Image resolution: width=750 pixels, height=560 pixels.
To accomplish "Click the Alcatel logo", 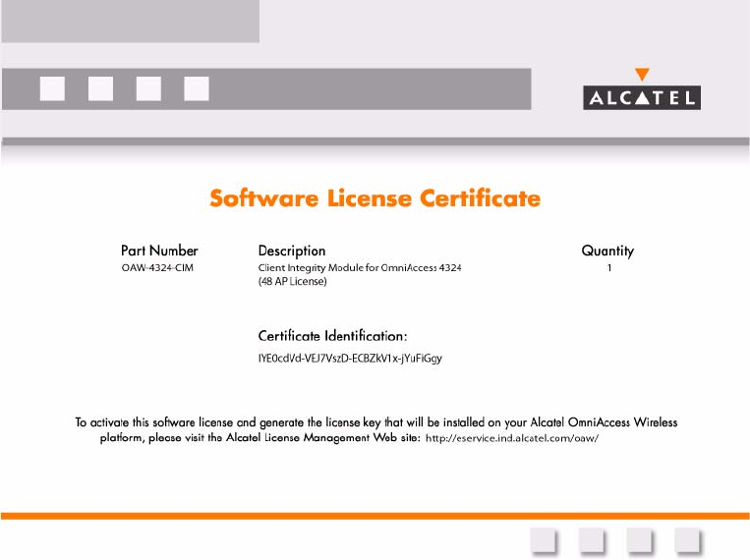I will tap(642, 89).
